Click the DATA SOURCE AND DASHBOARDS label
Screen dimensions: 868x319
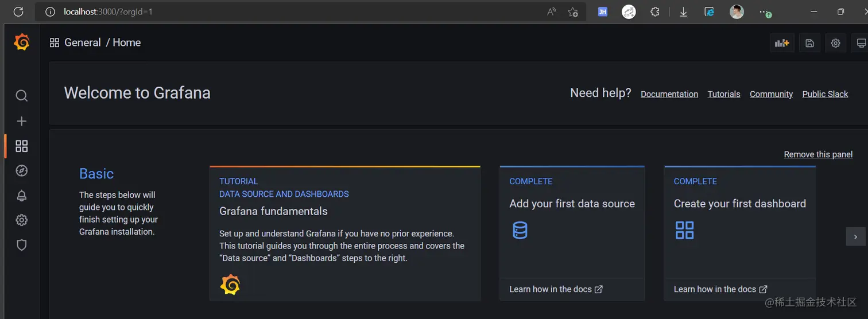tap(284, 194)
